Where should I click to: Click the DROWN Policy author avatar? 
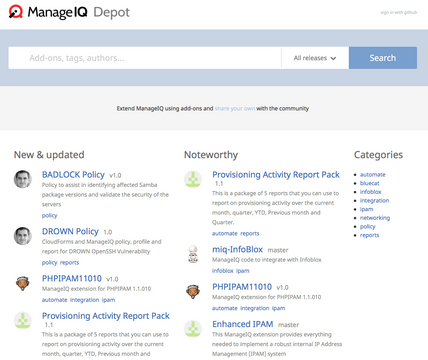coord(23,236)
